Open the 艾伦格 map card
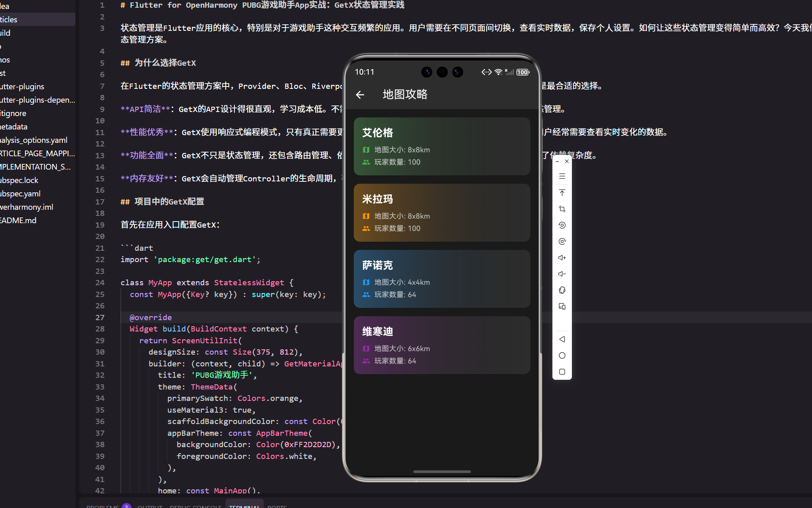 pyautogui.click(x=442, y=146)
